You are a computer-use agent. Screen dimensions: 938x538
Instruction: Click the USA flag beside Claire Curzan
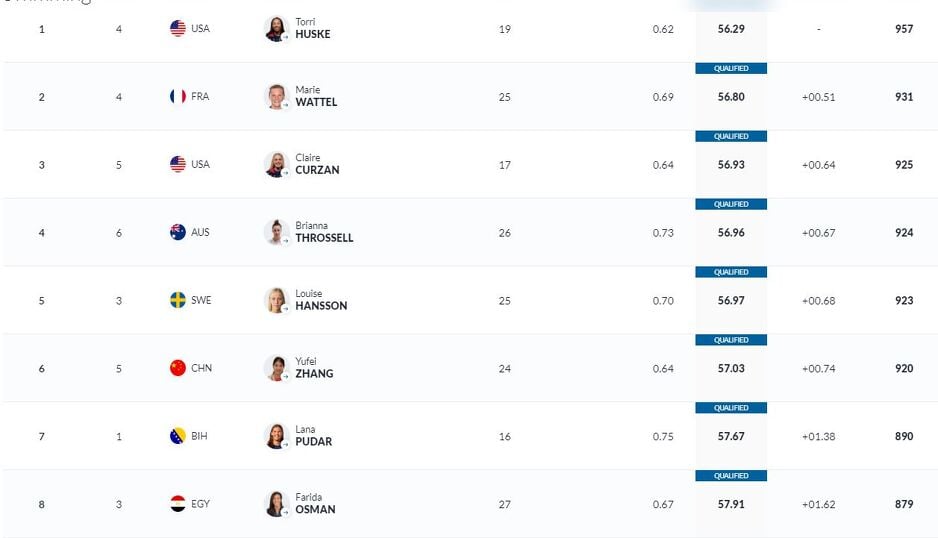click(178, 164)
